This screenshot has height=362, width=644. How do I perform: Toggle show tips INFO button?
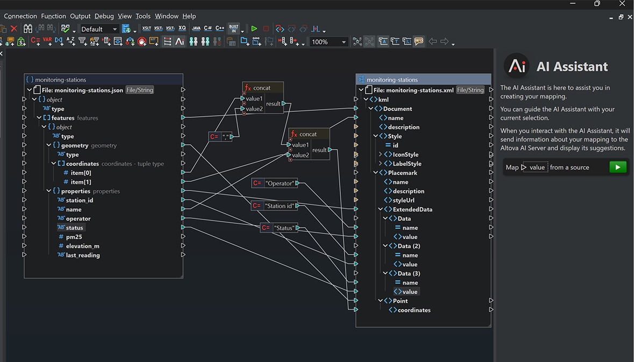click(x=419, y=41)
